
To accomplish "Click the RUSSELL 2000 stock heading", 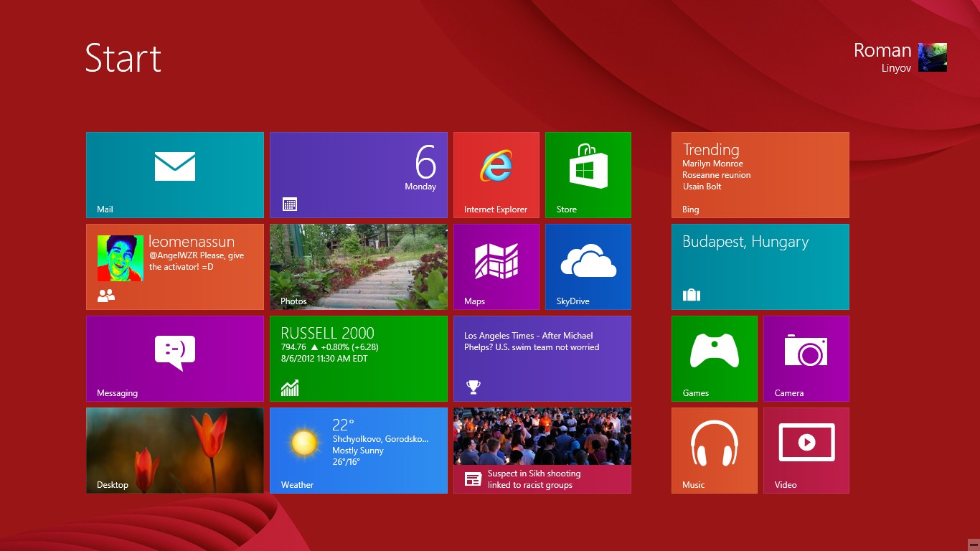I will coord(327,333).
